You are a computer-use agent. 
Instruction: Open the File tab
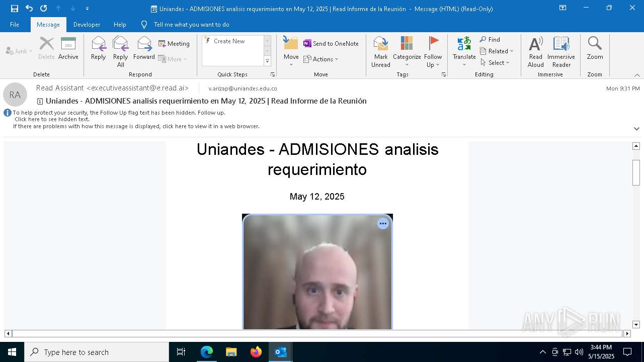tap(15, 25)
